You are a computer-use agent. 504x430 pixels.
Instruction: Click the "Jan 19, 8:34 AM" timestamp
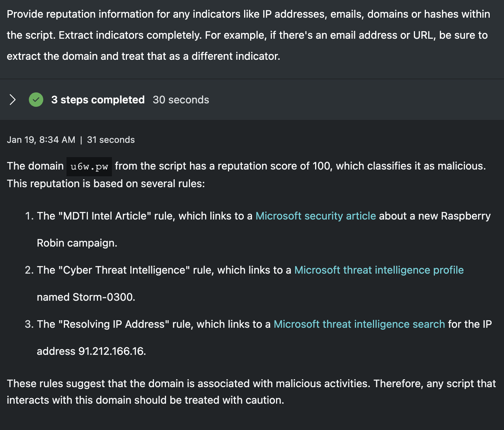41,140
